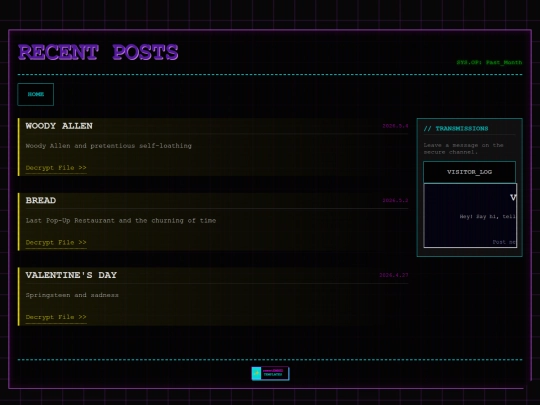The width and height of the screenshot is (540, 405).
Task: Click the 'Post' text at guestbook frame bottom
Action: coord(504,242)
